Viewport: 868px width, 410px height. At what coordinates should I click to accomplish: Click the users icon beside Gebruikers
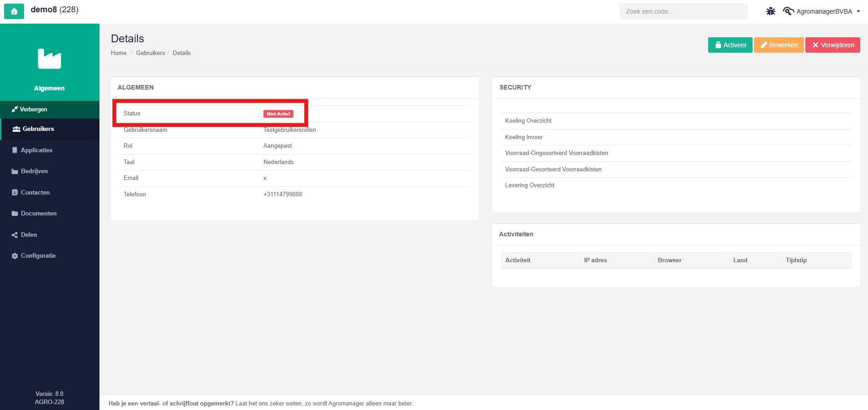point(16,129)
